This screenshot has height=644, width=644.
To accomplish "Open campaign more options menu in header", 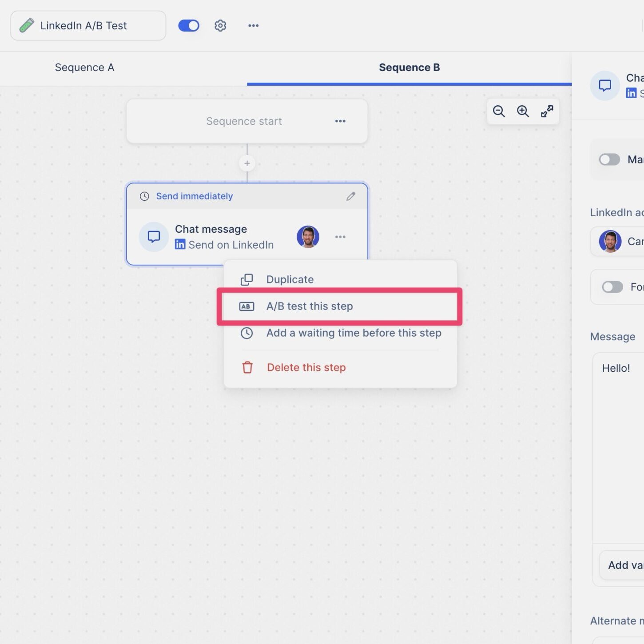I will (253, 26).
